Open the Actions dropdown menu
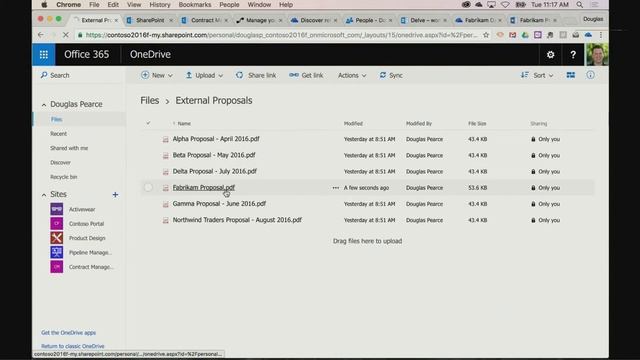This screenshot has height=360, width=640. pyautogui.click(x=352, y=76)
